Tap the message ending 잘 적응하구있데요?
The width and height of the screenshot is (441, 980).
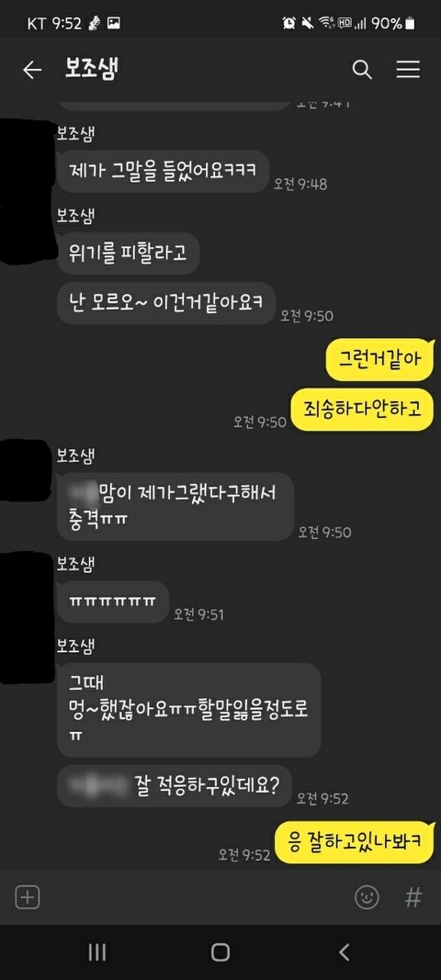pos(175,785)
